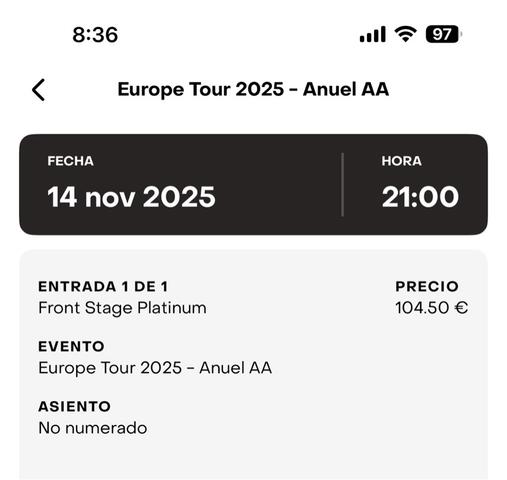Tap the PRECIO label

point(427,287)
